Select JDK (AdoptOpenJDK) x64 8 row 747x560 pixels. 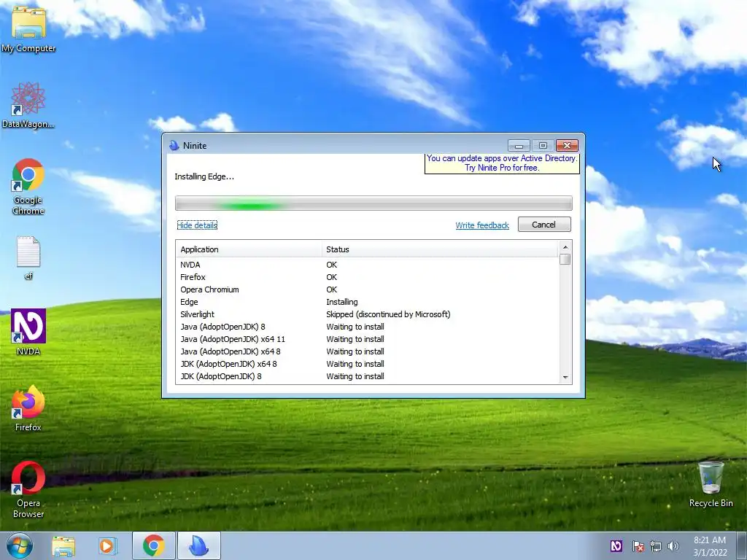click(x=367, y=364)
